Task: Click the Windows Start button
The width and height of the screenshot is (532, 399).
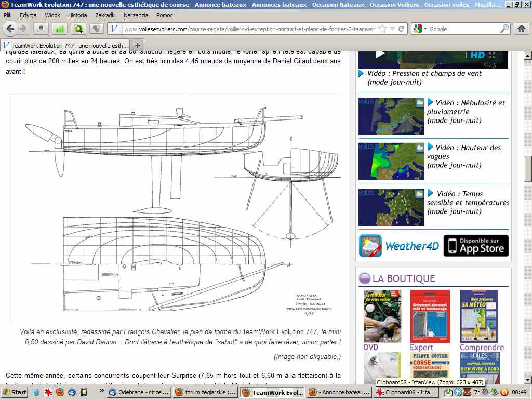Action: pos(15,392)
